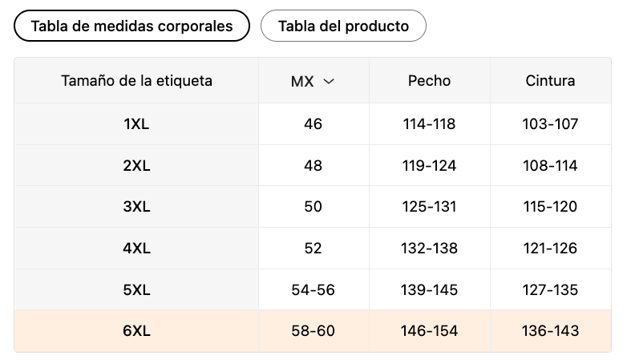
Task: Click the Tamaño de la etiqueta header
Action: click(136, 81)
